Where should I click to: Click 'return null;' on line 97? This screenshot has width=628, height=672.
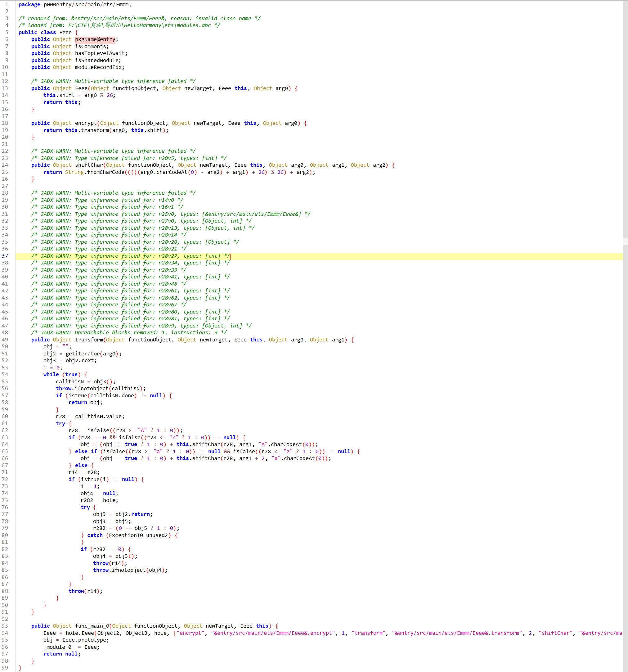click(62, 654)
